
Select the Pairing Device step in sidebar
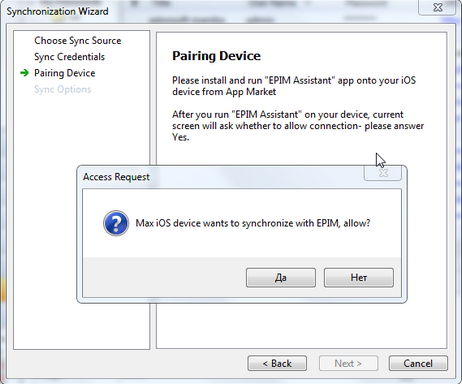tap(65, 73)
